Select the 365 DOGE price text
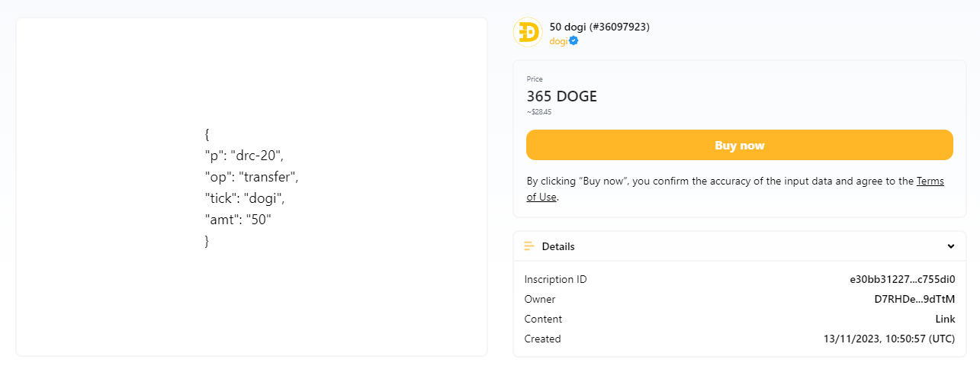Screen dimensions: 980x379 561,97
